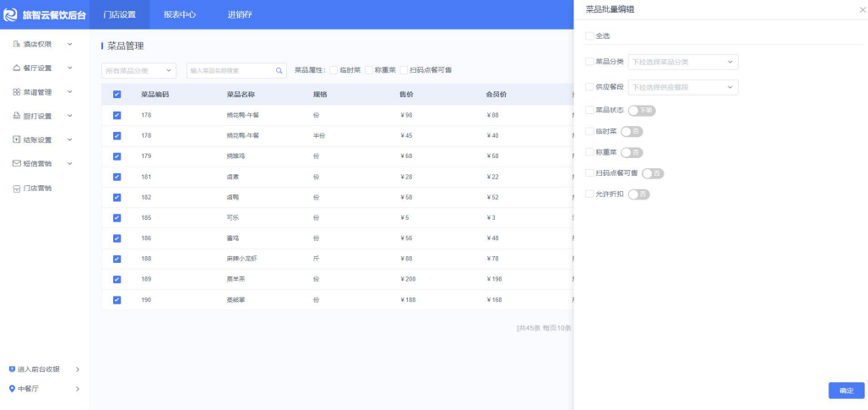
Task: Click the 售价 column header
Action: 406,95
